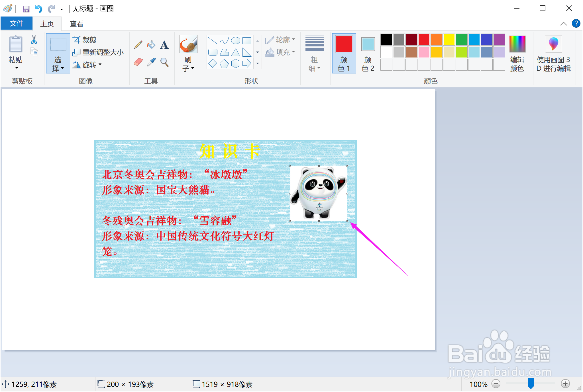The image size is (583, 392).
Task: Choose the Oval shape
Action: pyautogui.click(x=236, y=41)
